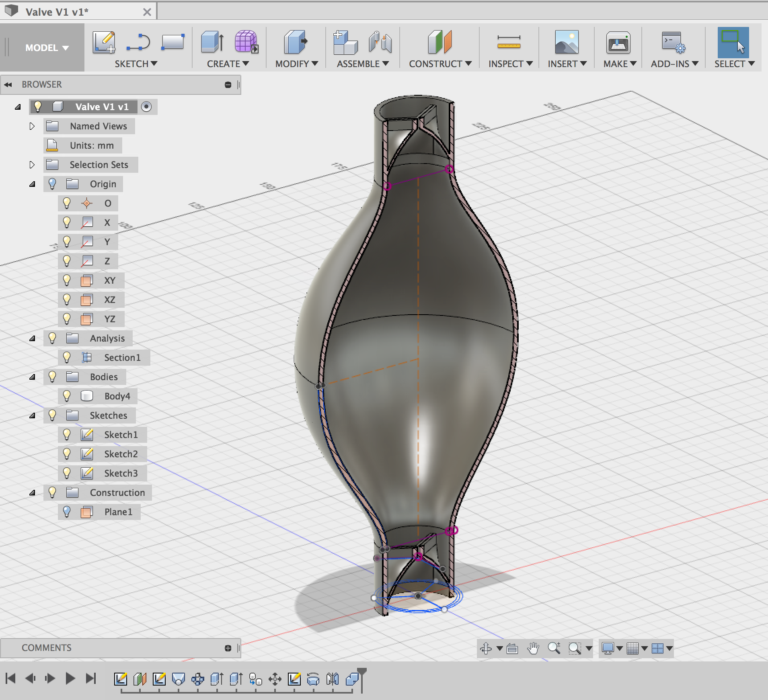768x700 pixels.
Task: Click the Zoom magnifier with plus/minus
Action: 554,648
